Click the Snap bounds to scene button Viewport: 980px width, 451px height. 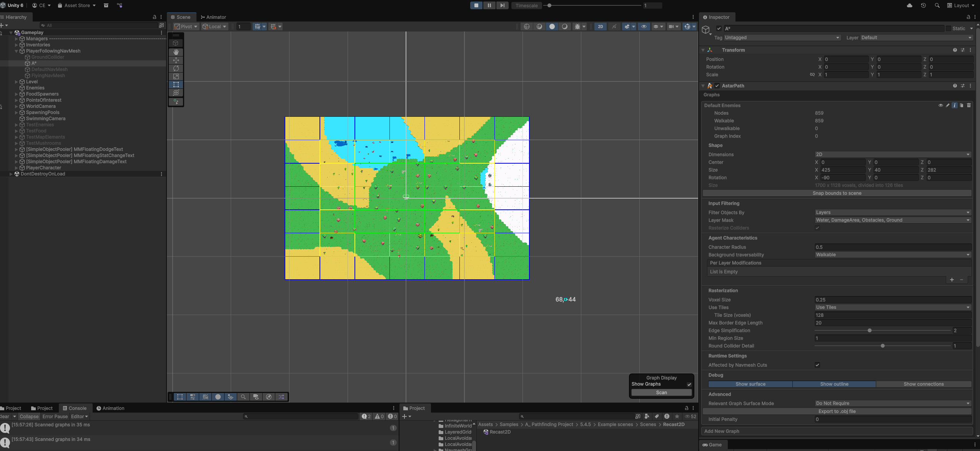(837, 193)
